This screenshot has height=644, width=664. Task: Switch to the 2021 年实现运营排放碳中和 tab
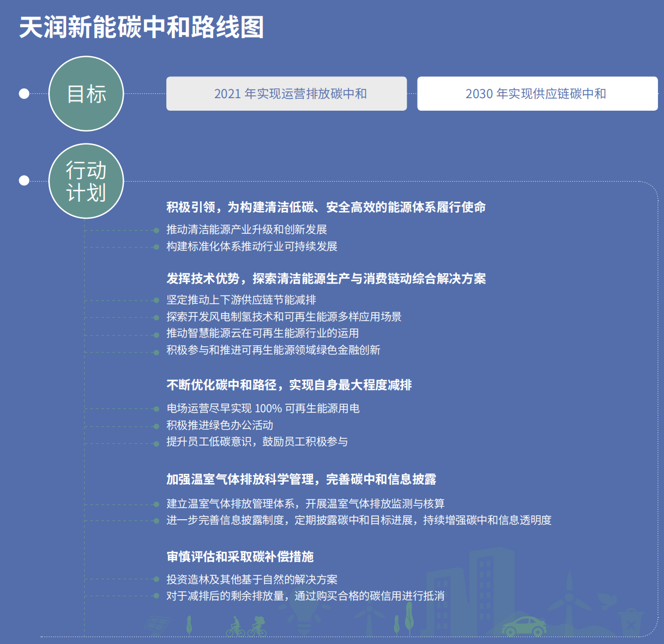click(x=286, y=94)
